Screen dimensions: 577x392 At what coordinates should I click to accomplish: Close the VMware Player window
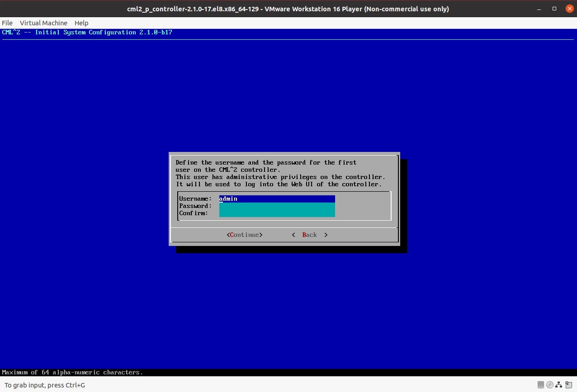(x=569, y=9)
